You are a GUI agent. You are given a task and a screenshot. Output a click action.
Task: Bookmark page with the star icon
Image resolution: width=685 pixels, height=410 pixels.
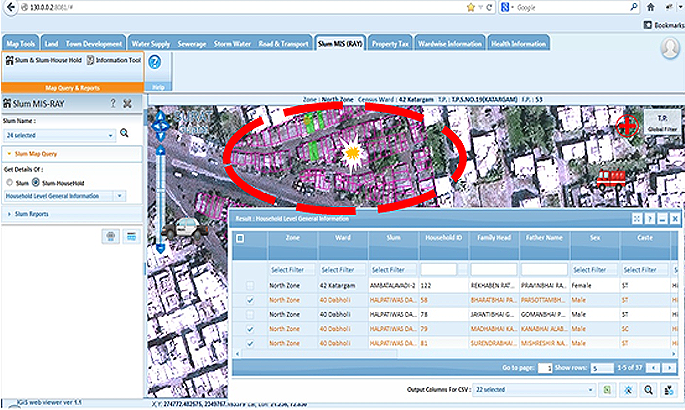coord(471,7)
